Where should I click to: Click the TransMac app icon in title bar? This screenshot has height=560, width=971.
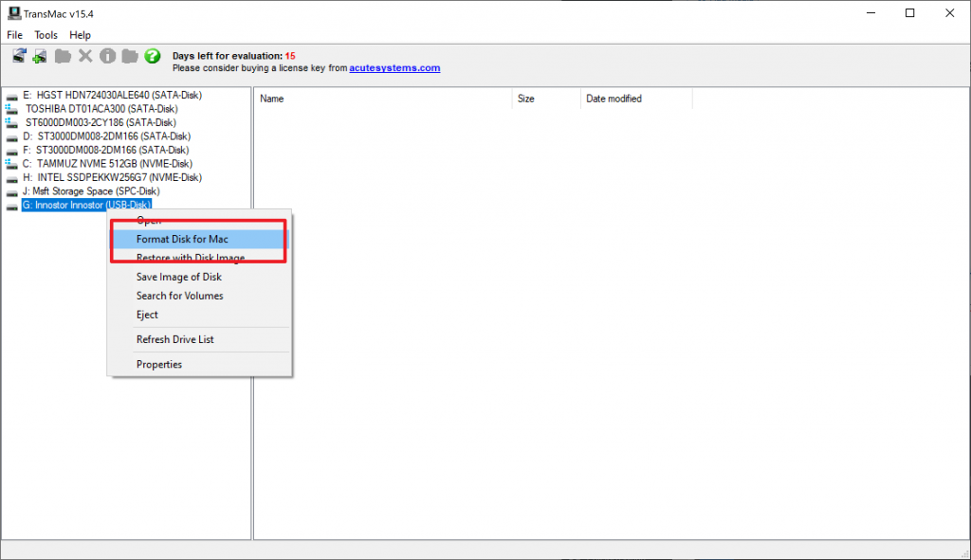13,13
